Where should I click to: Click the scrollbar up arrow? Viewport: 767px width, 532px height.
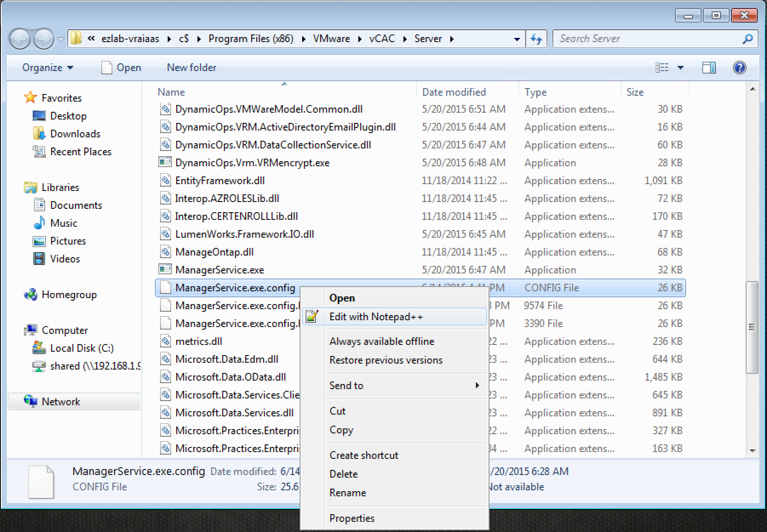[752, 89]
